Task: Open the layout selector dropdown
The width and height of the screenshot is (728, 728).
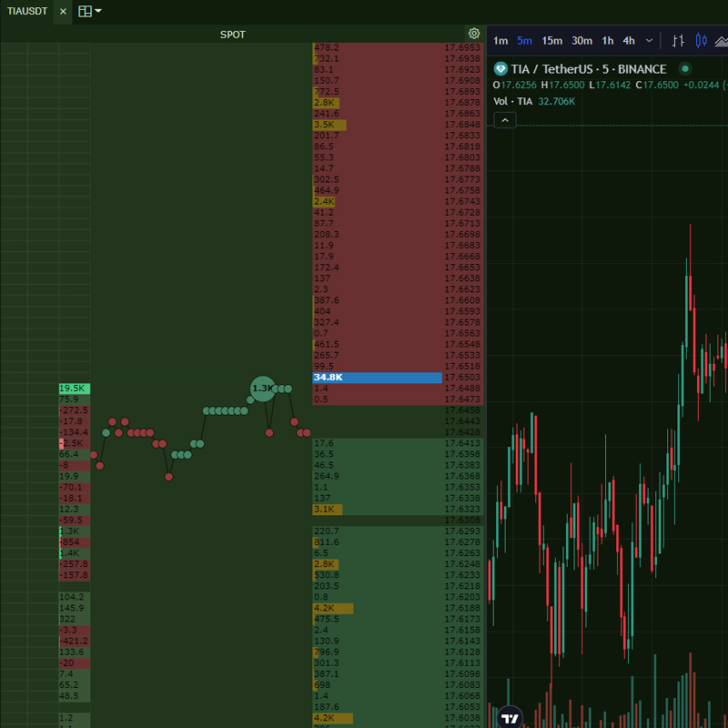Action: [x=89, y=11]
